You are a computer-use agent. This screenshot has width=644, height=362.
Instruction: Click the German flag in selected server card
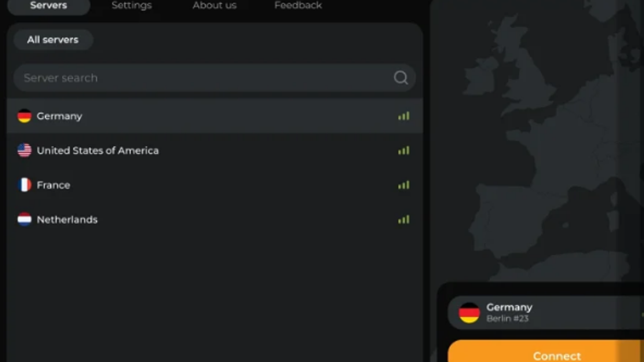click(x=469, y=313)
